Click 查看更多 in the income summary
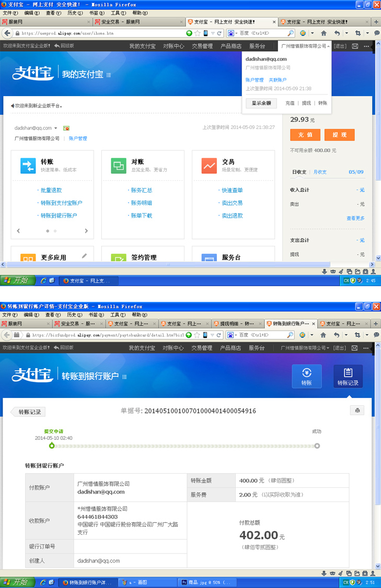The image size is (381, 588). [x=355, y=218]
